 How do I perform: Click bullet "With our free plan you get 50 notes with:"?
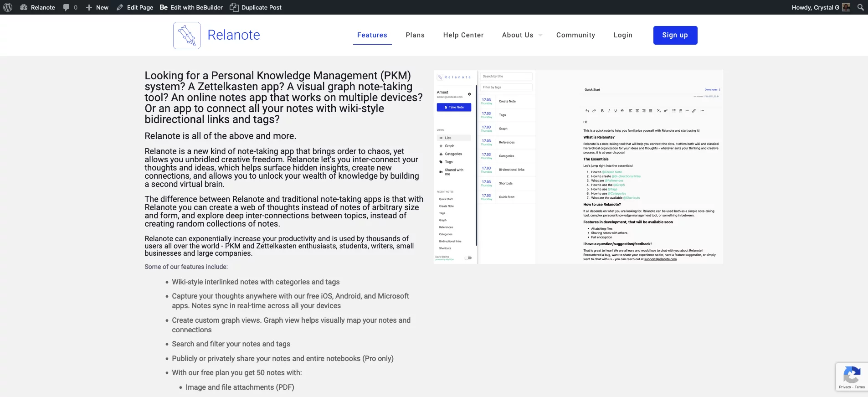(x=237, y=373)
